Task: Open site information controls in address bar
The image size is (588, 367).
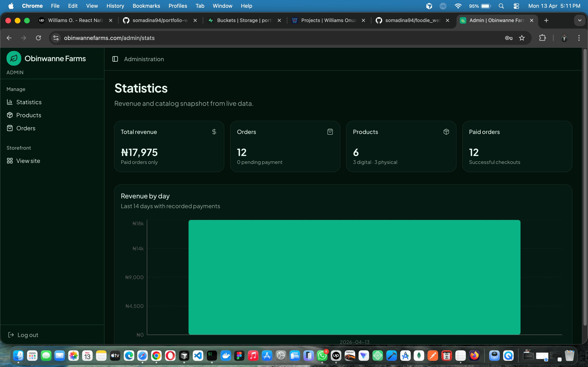Action: click(56, 38)
